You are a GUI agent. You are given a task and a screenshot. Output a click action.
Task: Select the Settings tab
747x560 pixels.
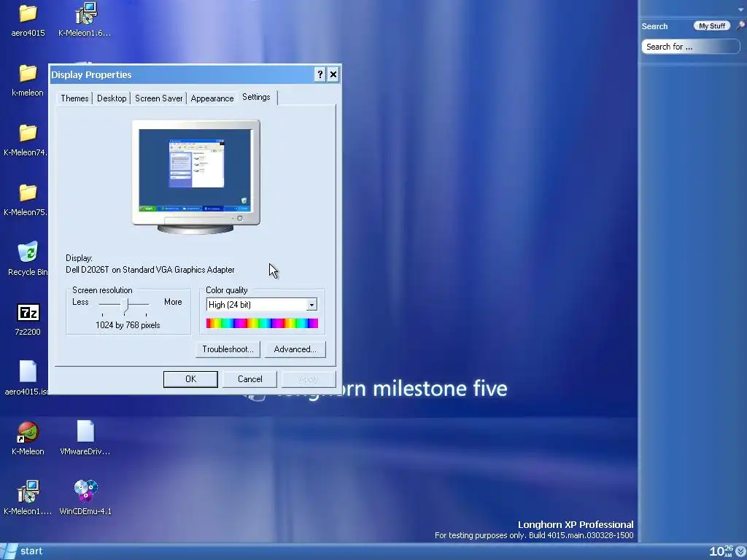point(256,97)
